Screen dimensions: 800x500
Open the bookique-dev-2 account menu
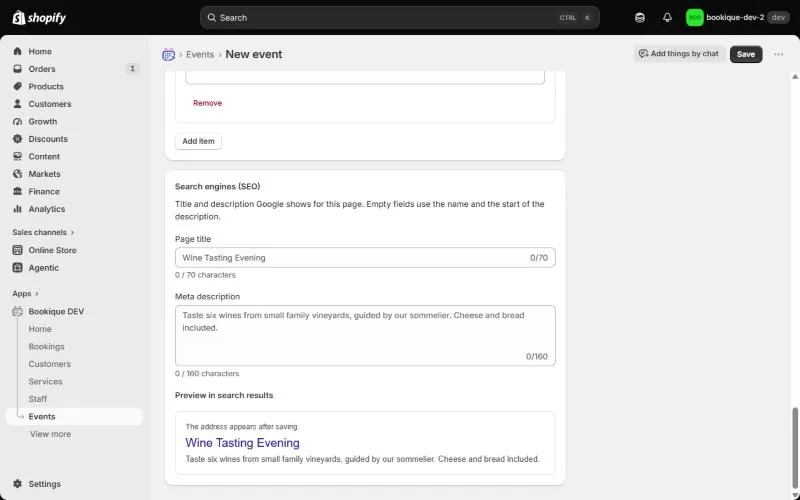coord(737,17)
